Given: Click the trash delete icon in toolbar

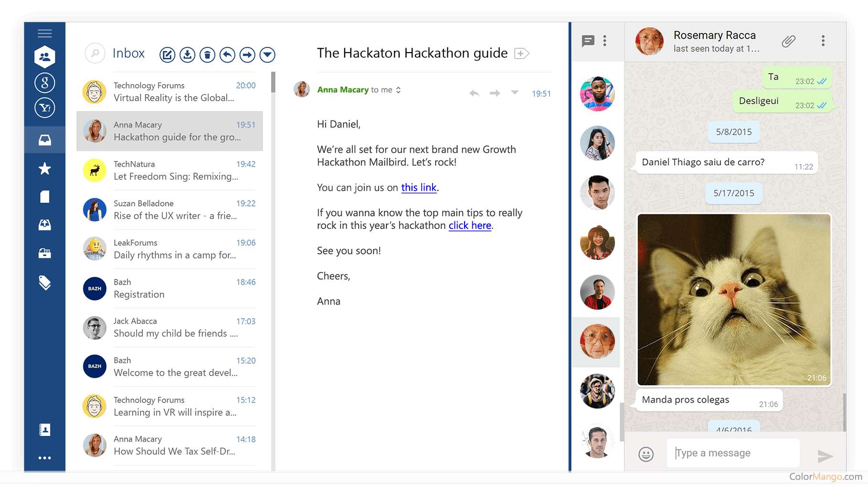Looking at the screenshot, I should (207, 55).
